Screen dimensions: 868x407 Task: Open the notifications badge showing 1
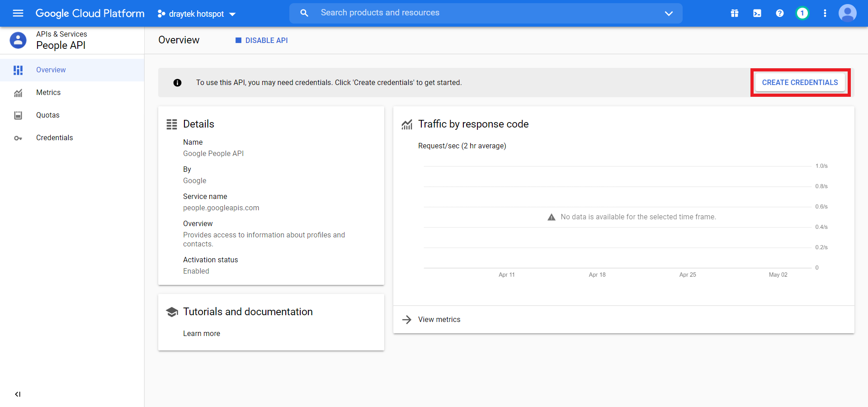pyautogui.click(x=802, y=13)
